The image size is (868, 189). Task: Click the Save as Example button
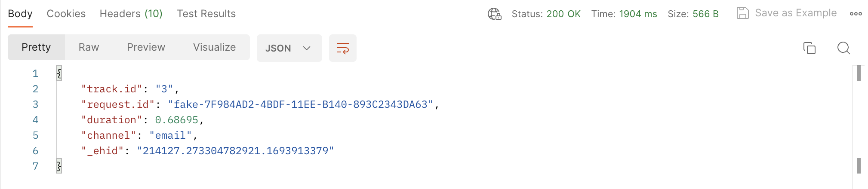point(795,13)
